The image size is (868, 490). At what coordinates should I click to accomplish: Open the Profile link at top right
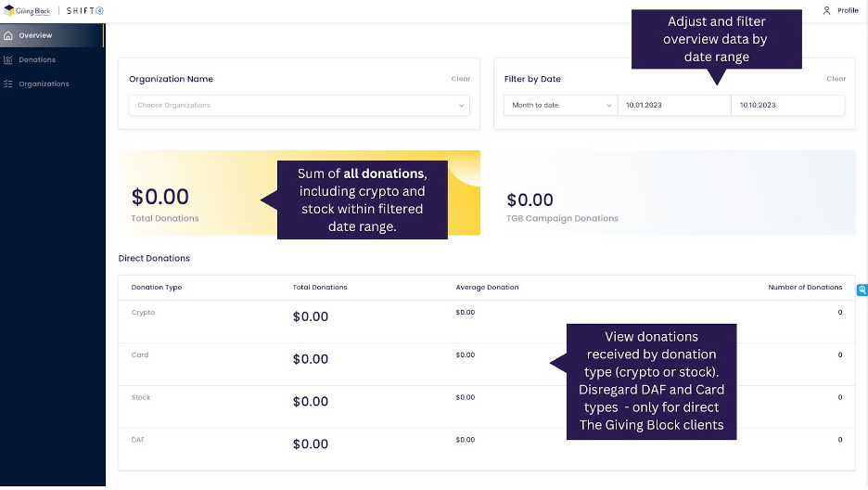point(848,10)
